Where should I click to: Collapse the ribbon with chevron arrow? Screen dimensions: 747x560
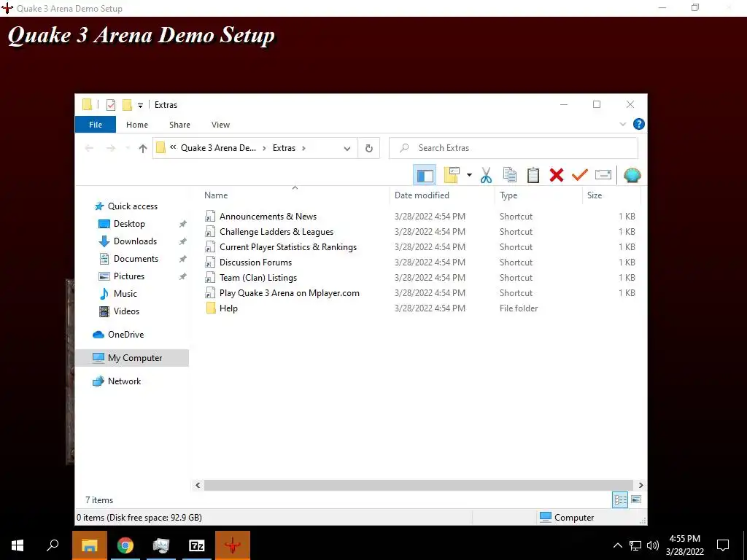[623, 124]
